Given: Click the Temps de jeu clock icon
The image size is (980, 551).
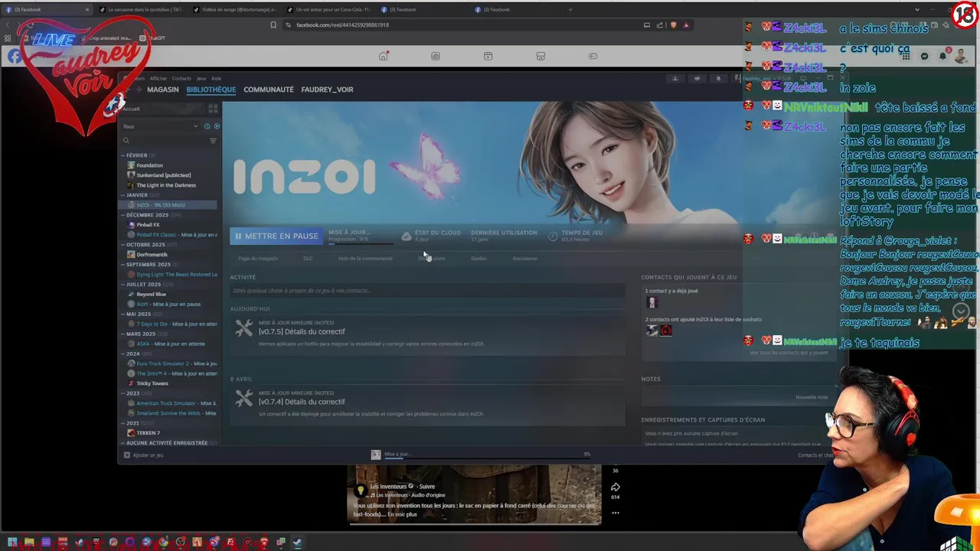Looking at the screenshot, I should 553,236.
